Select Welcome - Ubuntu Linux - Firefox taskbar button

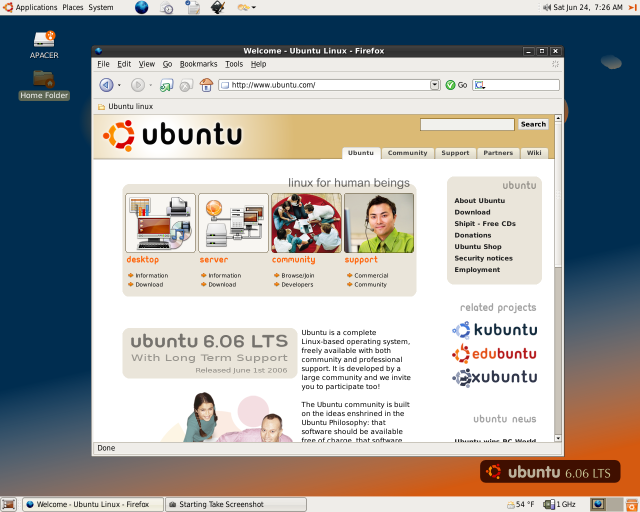[x=93, y=504]
